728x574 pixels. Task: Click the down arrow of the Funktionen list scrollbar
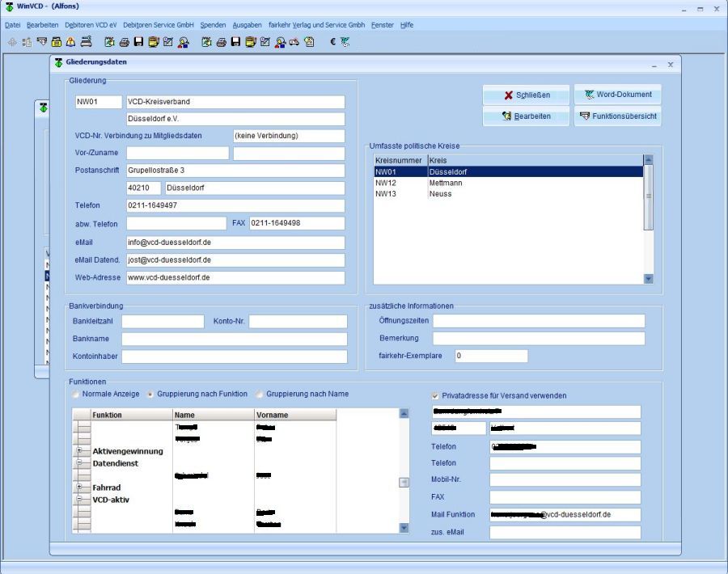coord(404,528)
